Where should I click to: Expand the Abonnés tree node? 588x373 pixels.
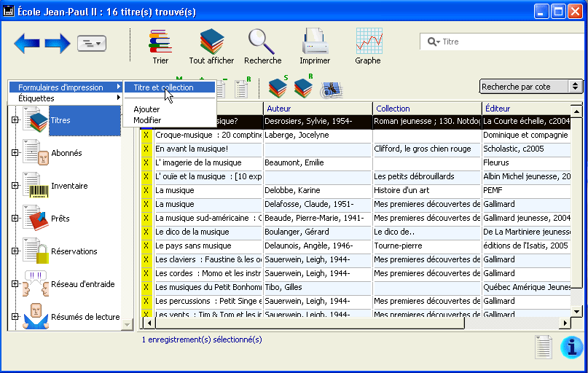(x=15, y=153)
